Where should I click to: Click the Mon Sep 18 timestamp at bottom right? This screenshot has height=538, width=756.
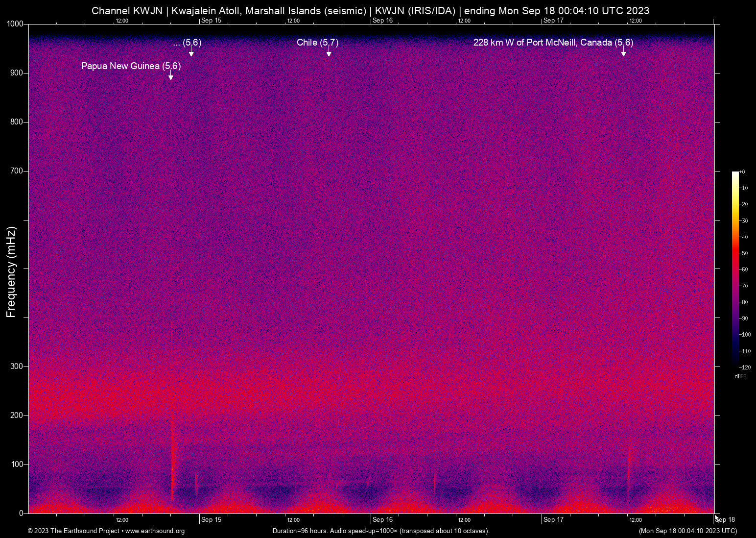[687, 531]
